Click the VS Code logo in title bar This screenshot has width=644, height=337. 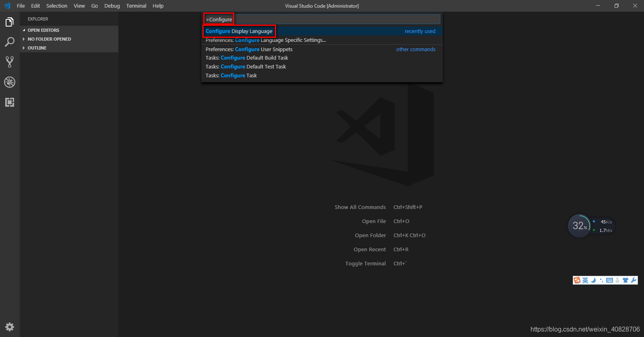7,6
